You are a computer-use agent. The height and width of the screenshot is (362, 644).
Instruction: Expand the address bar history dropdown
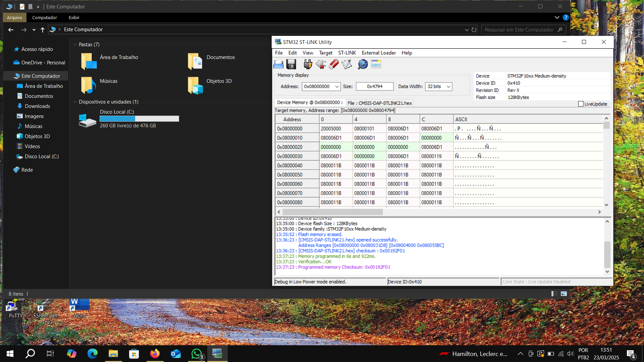click(467, 29)
